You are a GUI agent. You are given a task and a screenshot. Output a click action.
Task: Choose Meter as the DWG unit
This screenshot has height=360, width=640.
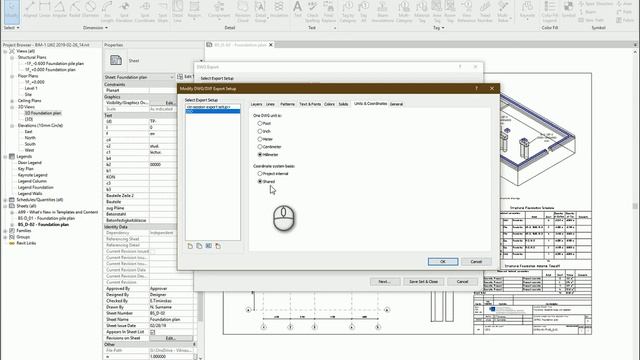click(x=260, y=139)
